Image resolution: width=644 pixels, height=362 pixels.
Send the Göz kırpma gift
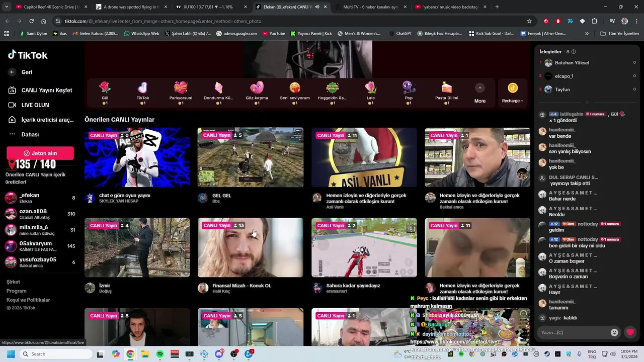257,93
